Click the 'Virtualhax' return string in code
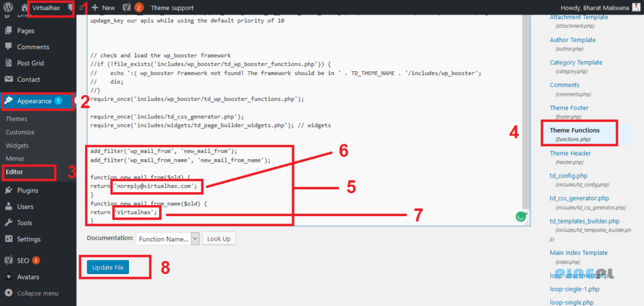 [135, 212]
